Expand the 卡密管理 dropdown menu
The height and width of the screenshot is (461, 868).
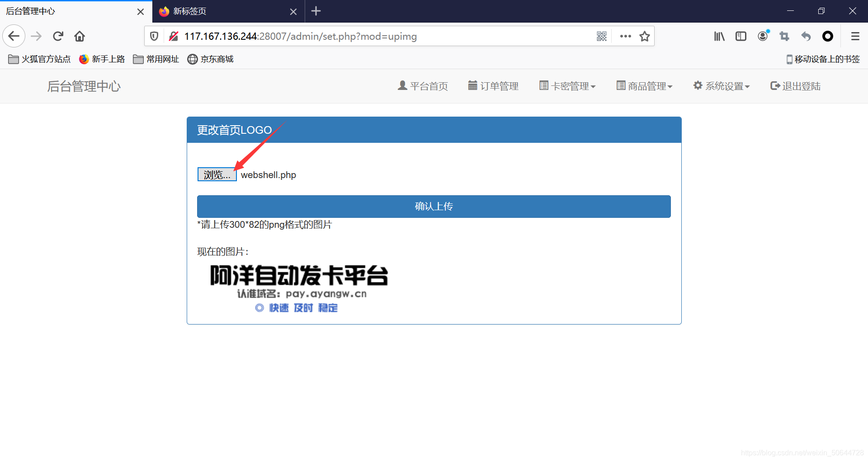pos(567,86)
